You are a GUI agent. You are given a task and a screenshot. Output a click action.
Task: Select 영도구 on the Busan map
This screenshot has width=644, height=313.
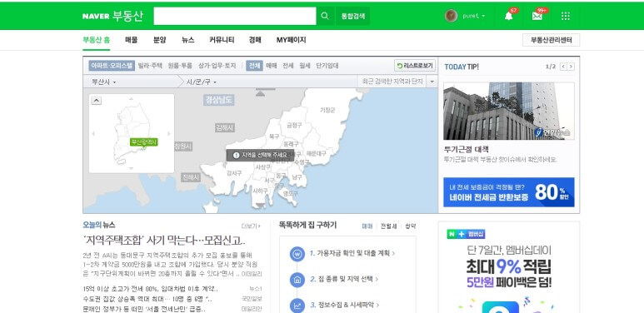pyautogui.click(x=291, y=193)
